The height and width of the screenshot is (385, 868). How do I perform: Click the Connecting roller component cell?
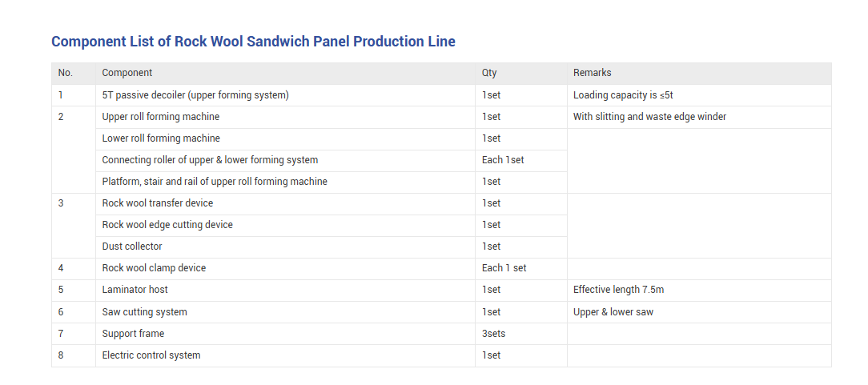pyautogui.click(x=210, y=160)
